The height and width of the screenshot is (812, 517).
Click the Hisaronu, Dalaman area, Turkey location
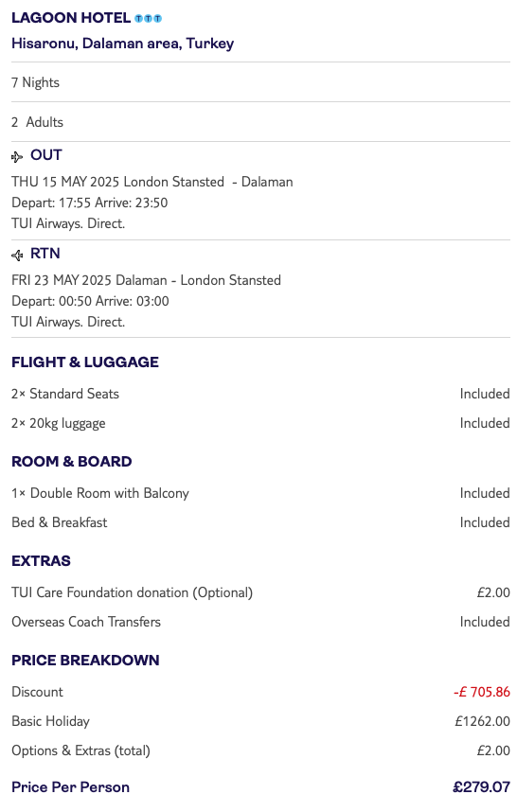pos(123,44)
